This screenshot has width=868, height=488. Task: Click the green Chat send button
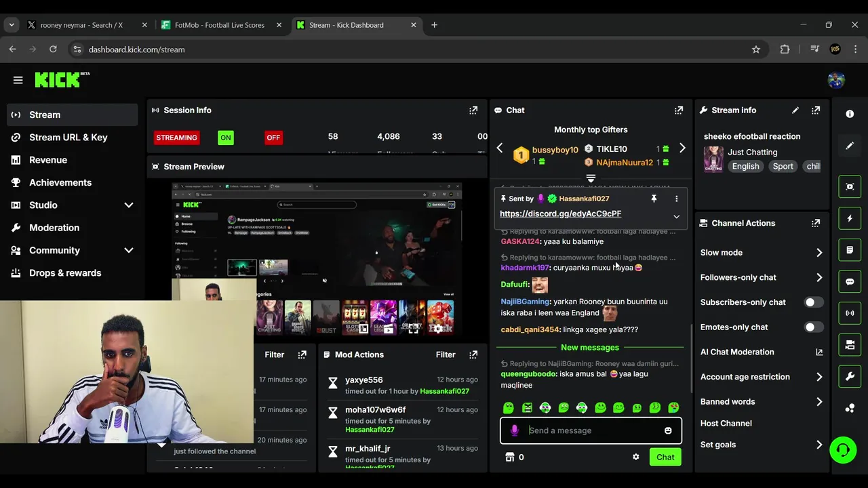coord(665,457)
